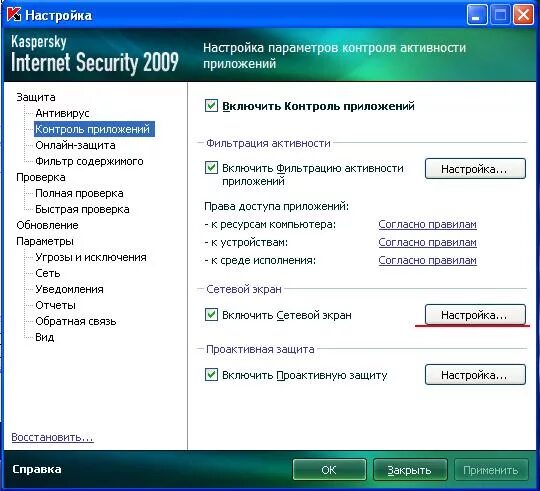This screenshot has width=540, height=491.
Task: Open Настройка for Фильтрация активности
Action: click(475, 169)
